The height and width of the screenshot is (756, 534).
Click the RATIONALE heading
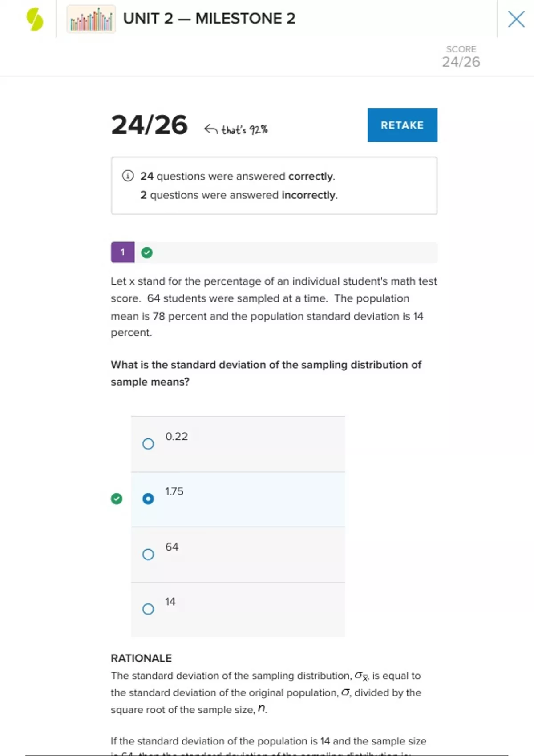(x=141, y=658)
